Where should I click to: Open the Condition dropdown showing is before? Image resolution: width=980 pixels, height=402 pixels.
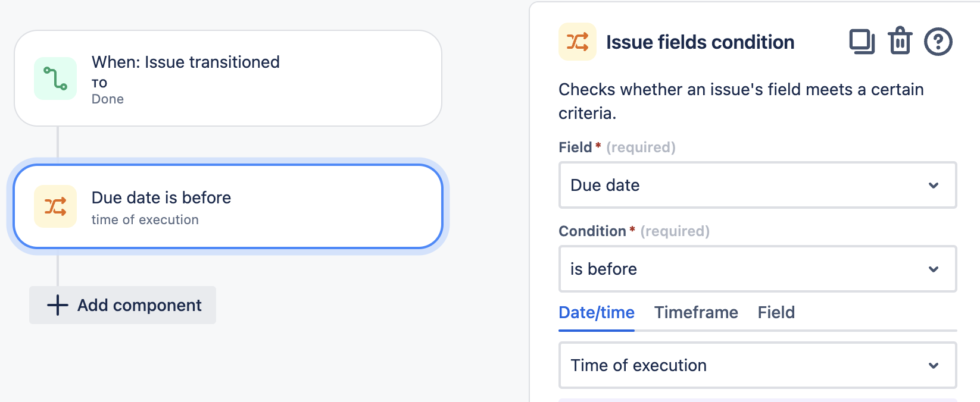coord(757,269)
